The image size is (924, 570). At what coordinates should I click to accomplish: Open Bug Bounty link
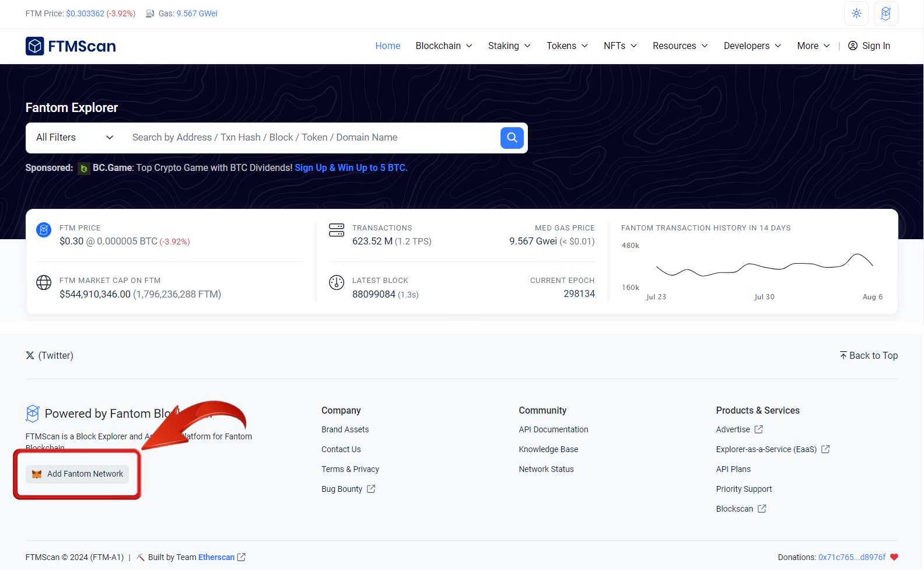click(x=342, y=489)
